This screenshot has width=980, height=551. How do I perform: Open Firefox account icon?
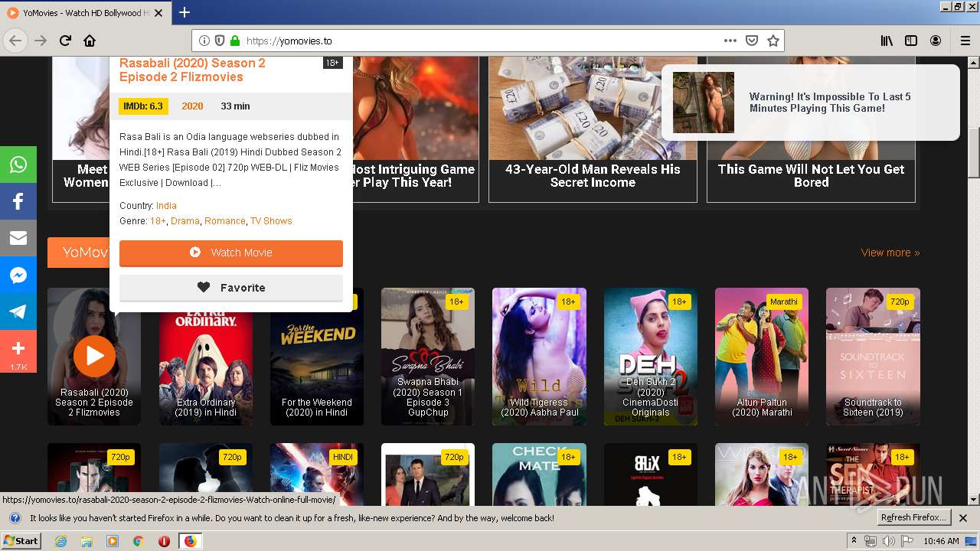click(936, 41)
